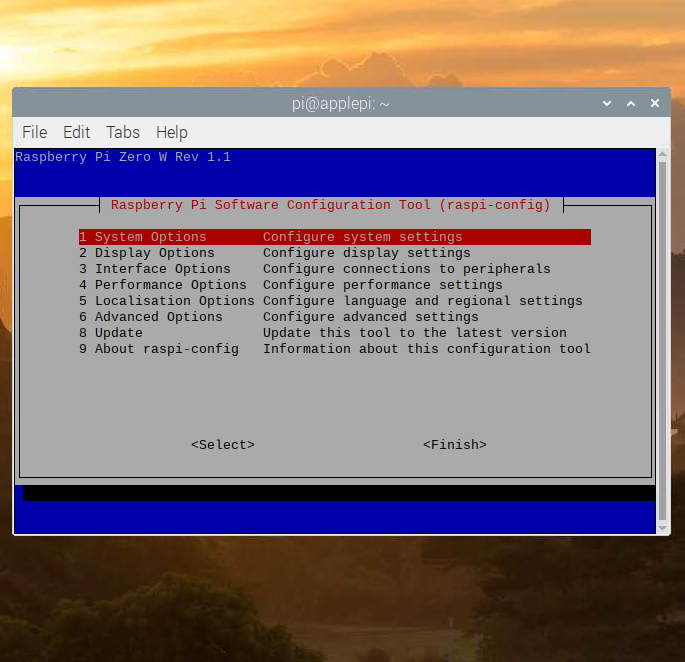Close the pi@applepi terminal window
Screen dimensions: 685x662
click(655, 103)
